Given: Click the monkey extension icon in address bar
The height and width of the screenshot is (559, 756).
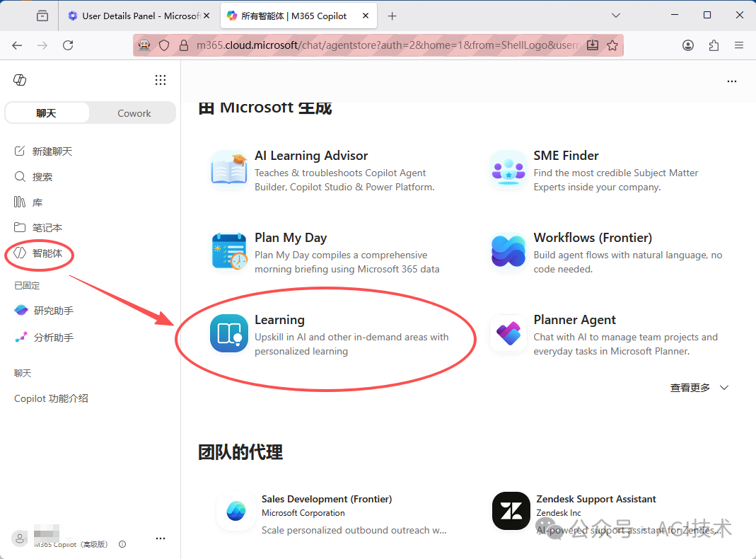Looking at the screenshot, I should pos(144,45).
